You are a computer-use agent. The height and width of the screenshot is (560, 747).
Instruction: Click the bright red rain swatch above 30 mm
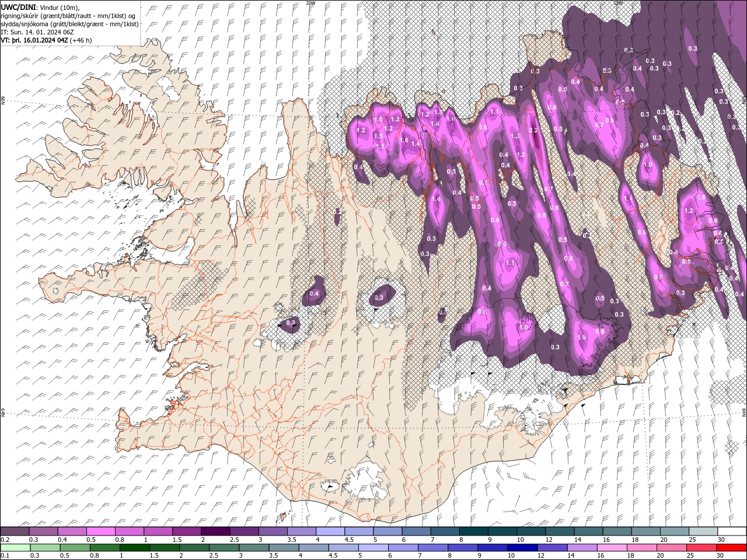pyautogui.click(x=731, y=548)
